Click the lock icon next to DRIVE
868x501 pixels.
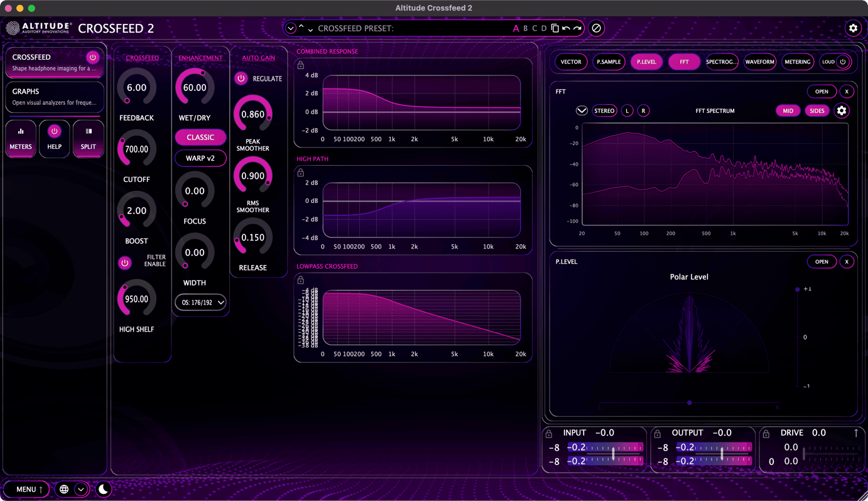coord(766,434)
